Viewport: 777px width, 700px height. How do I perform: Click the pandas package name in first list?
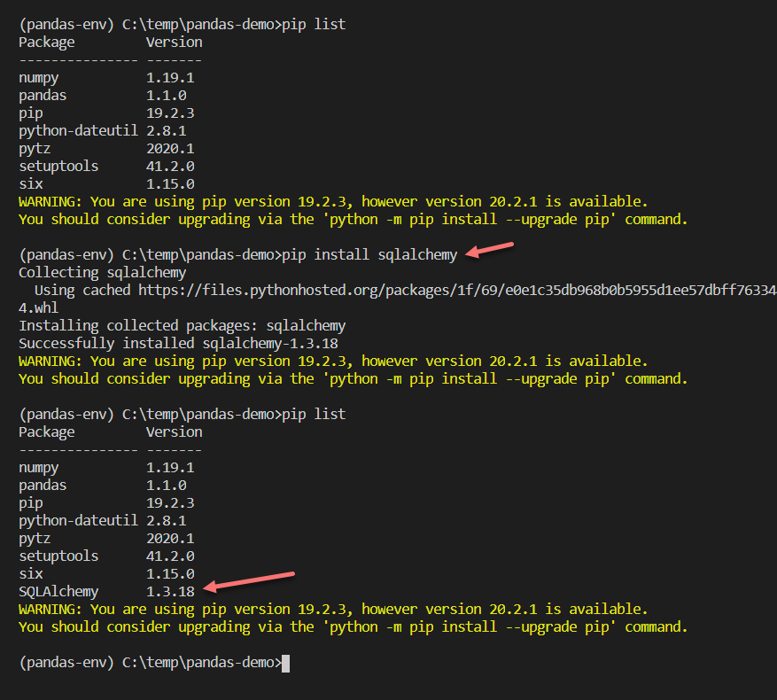[42, 95]
